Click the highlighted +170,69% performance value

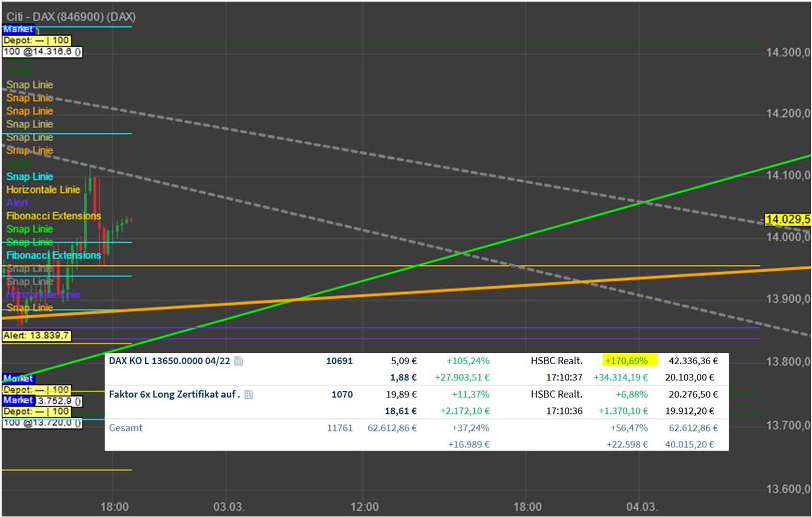click(x=626, y=361)
